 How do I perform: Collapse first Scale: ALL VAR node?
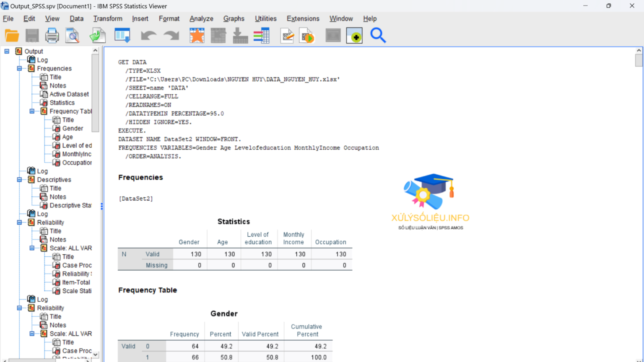32,248
